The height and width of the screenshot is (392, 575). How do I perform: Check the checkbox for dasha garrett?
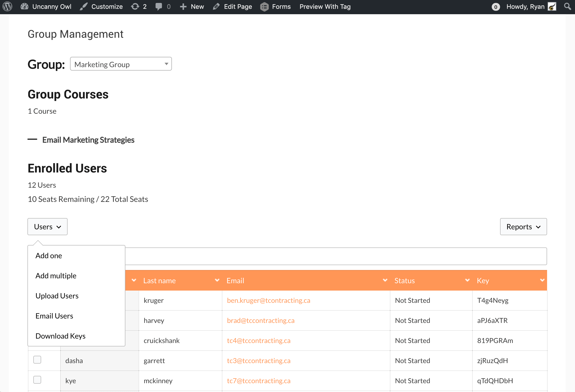click(37, 360)
